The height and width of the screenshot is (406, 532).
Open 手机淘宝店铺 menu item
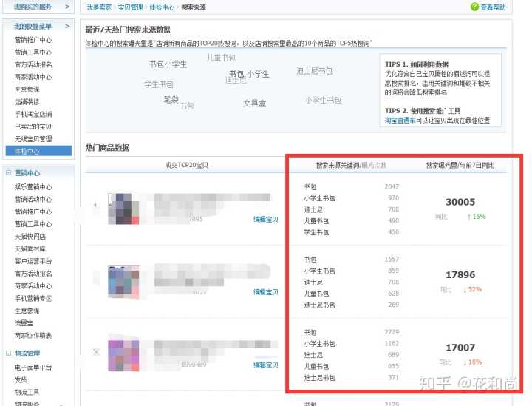point(33,114)
